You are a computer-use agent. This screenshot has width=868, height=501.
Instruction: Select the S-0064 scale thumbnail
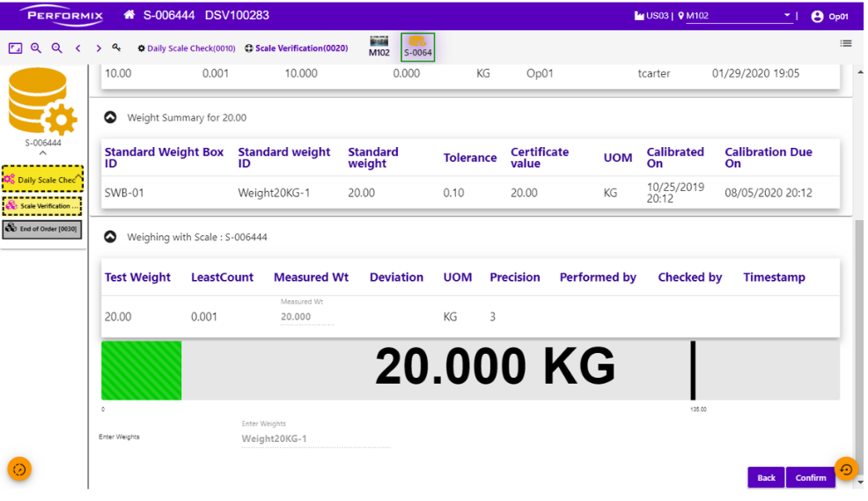pyautogui.click(x=417, y=47)
